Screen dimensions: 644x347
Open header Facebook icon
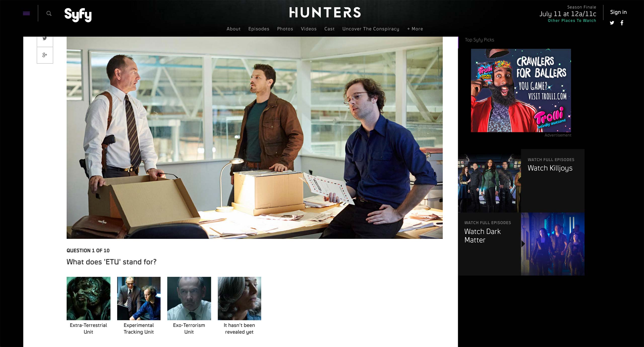(622, 23)
